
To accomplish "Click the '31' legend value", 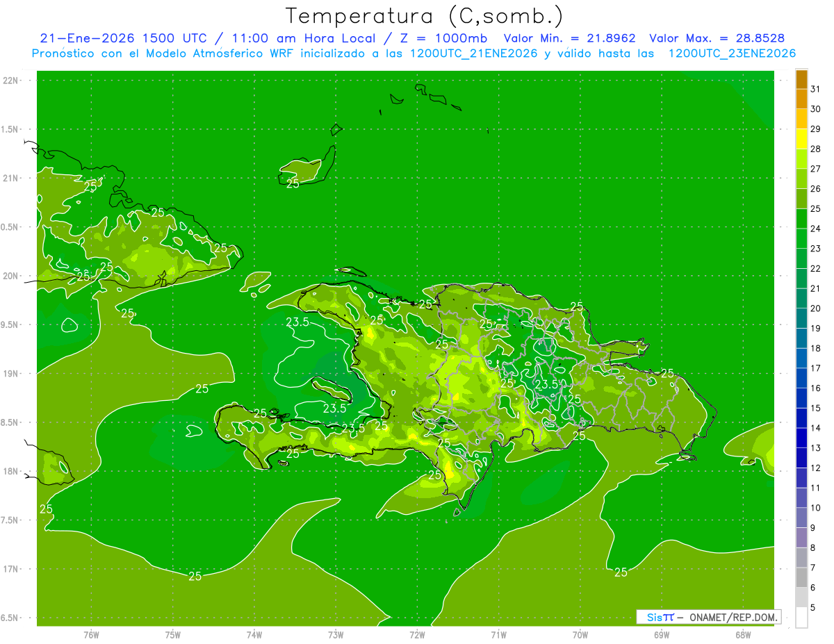I will coord(816,89).
